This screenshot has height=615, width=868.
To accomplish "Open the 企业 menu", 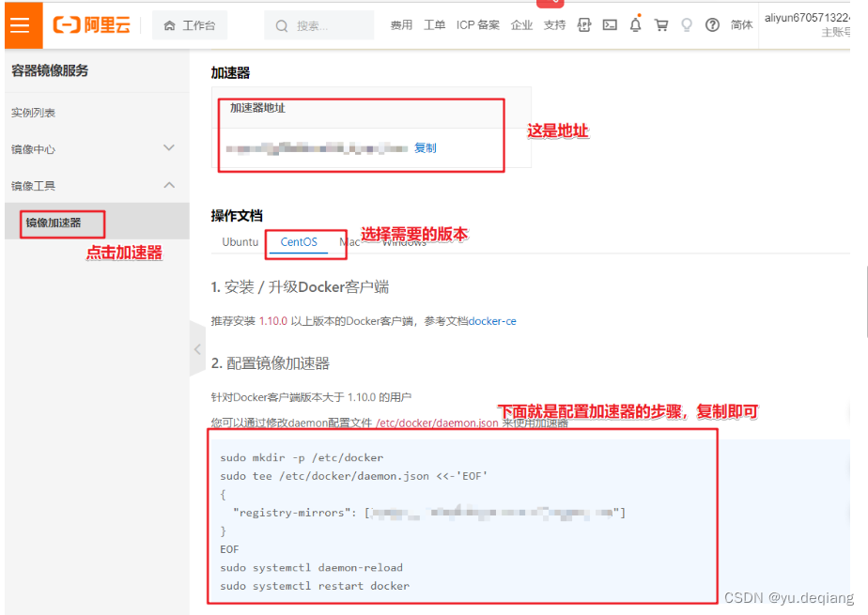I will [521, 25].
